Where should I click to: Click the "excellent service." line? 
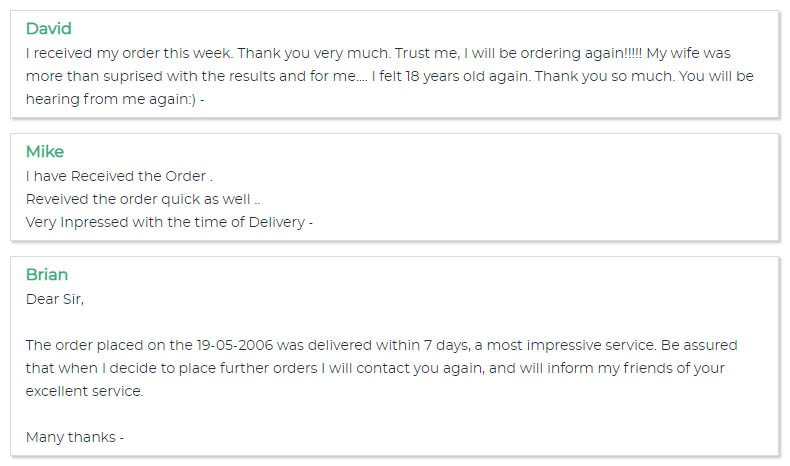click(85, 391)
